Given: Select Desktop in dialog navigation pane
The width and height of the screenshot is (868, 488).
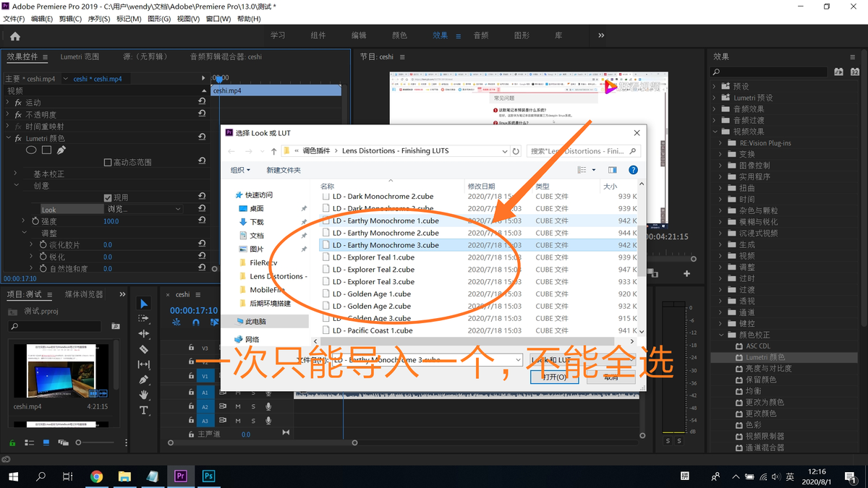Looking at the screenshot, I should pyautogui.click(x=257, y=208).
